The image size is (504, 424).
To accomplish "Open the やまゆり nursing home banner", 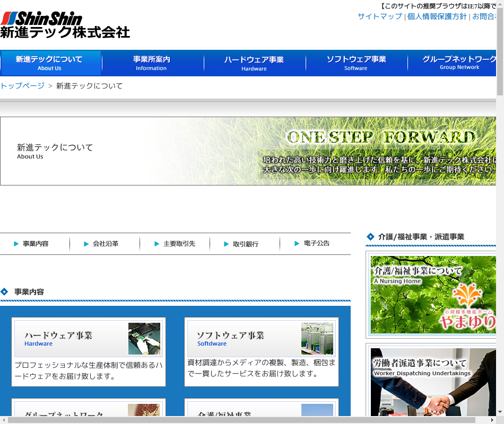I will (433, 295).
